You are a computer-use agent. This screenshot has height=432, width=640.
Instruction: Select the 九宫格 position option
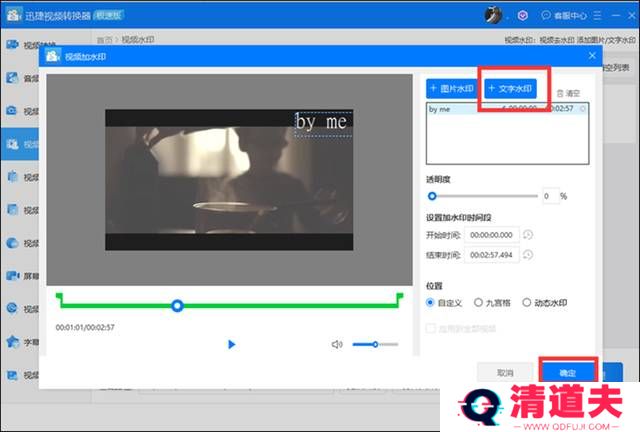click(479, 301)
